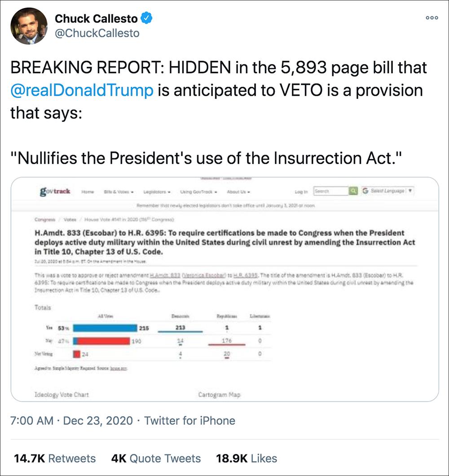
Task: Click Chuck Callesto's profile avatar
Action: pos(29,26)
